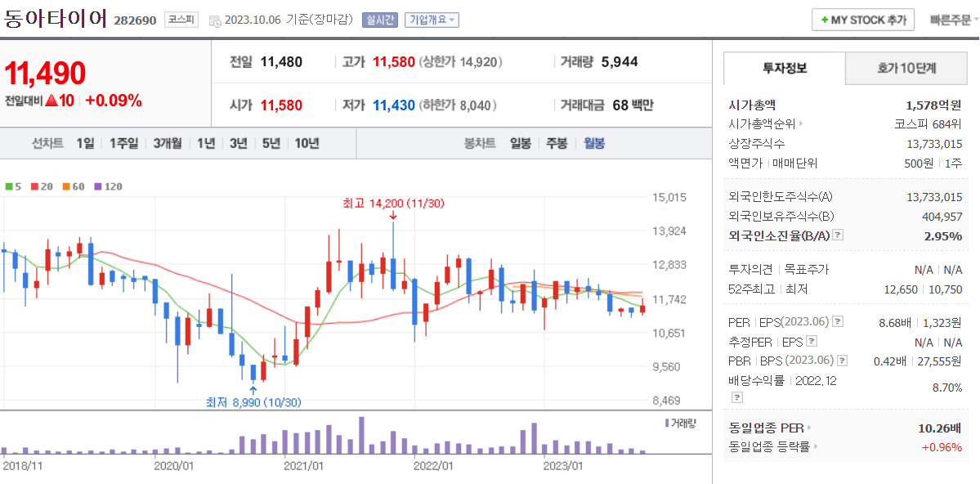This screenshot has height=484, width=980.
Task: Click the 실시간 real-time button
Action: click(x=380, y=20)
